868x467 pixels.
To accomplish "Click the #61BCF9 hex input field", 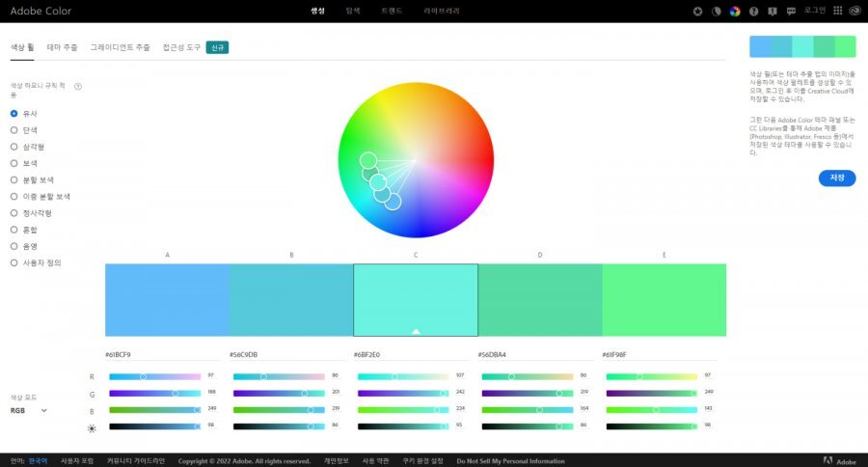I will [163, 354].
